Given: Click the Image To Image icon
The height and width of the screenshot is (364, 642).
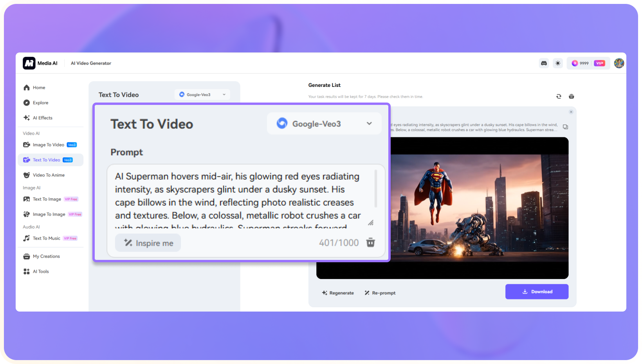Looking at the screenshot, I should point(27,214).
